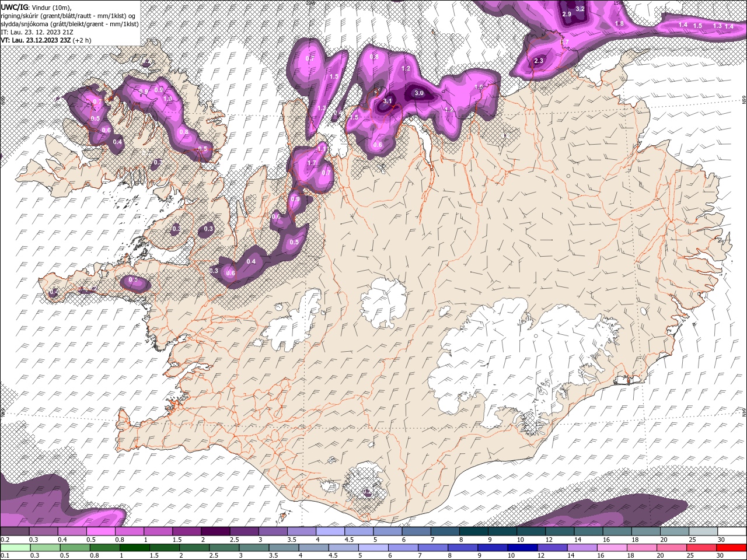Click the darkest green swatch on lower scale
This screenshot has height=560, width=747.
134,548
